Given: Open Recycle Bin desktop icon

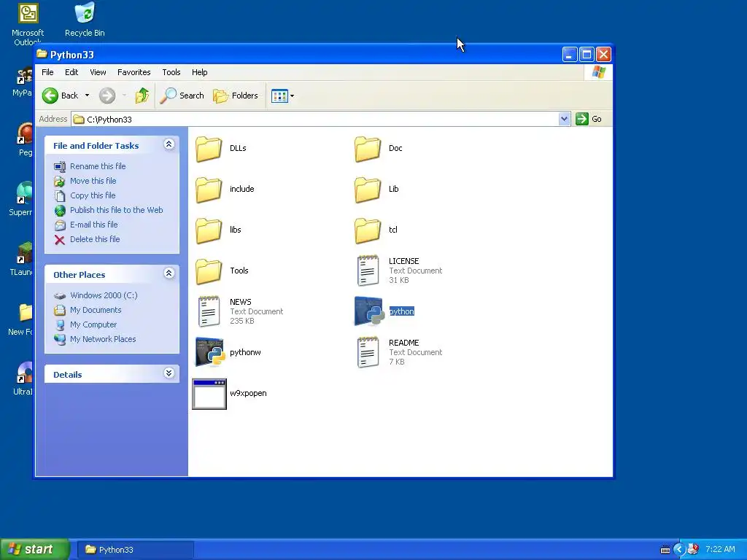Looking at the screenshot, I should (85, 20).
